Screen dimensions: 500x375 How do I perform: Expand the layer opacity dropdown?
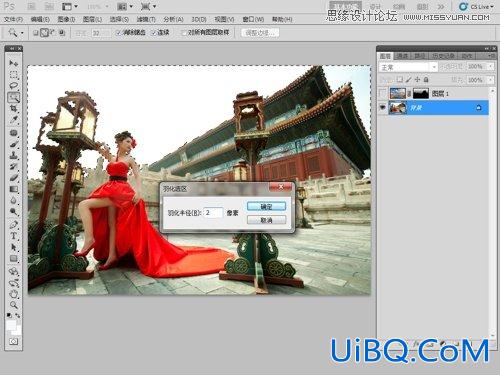(x=491, y=67)
